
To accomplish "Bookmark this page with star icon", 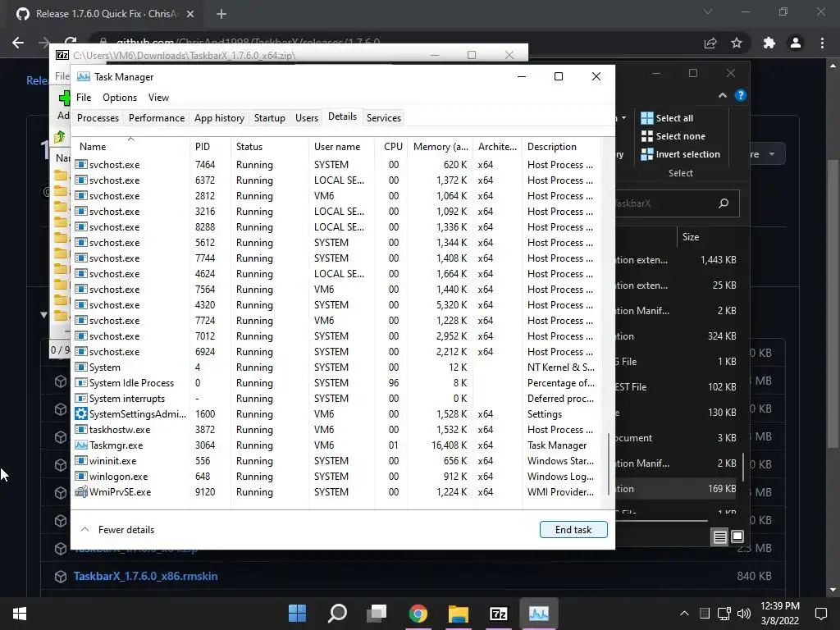I will (x=737, y=43).
